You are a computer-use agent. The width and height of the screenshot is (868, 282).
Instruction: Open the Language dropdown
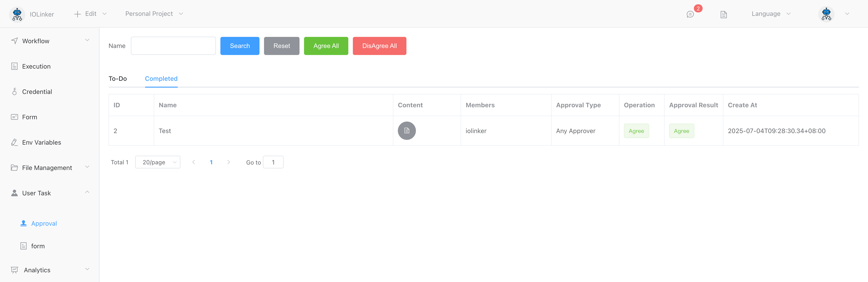point(771,14)
